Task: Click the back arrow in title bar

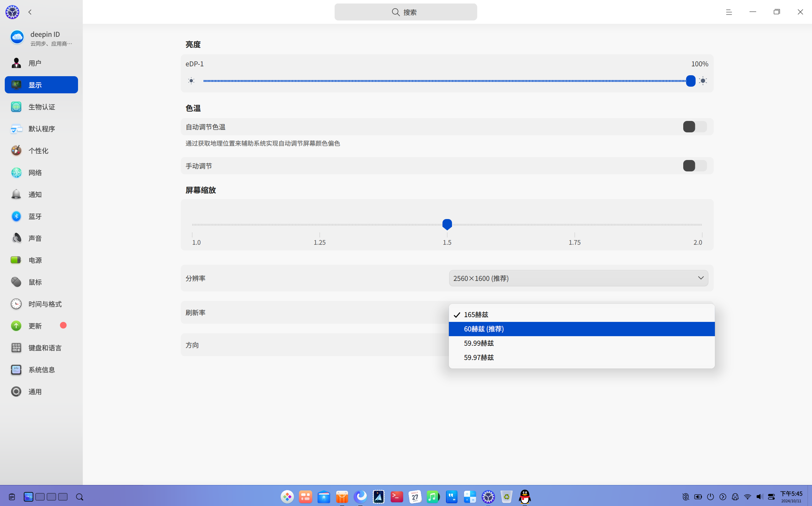Action: [x=30, y=12]
